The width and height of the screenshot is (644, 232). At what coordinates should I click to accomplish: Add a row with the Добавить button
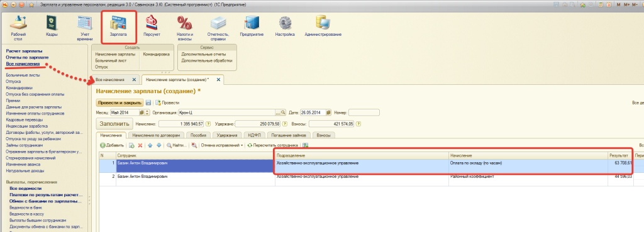(112, 145)
